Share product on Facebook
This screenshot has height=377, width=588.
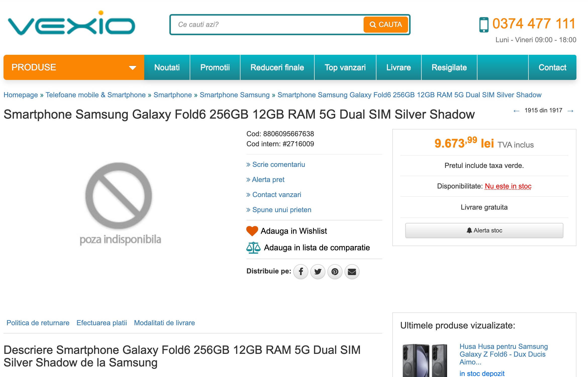point(301,272)
